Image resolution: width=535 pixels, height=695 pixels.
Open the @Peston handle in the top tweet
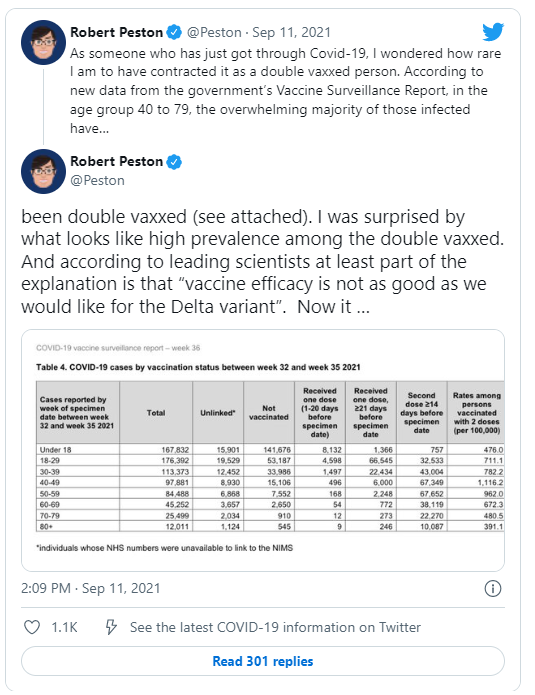click(x=214, y=32)
